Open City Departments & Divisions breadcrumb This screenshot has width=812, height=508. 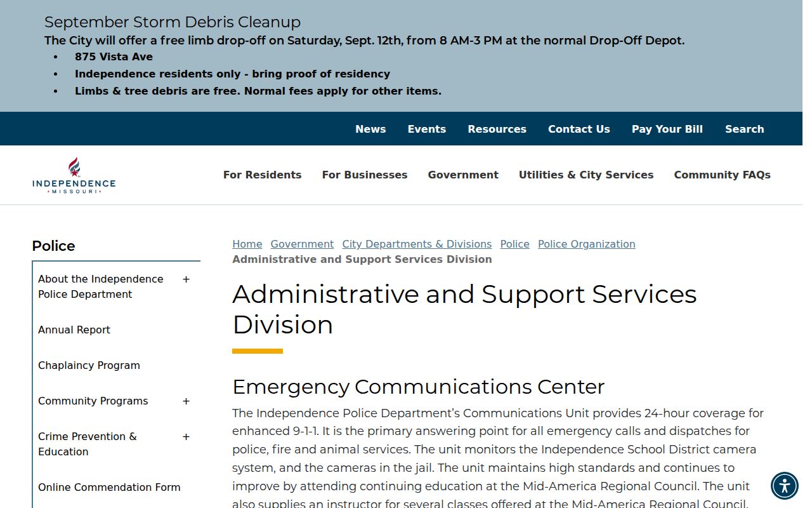point(417,244)
